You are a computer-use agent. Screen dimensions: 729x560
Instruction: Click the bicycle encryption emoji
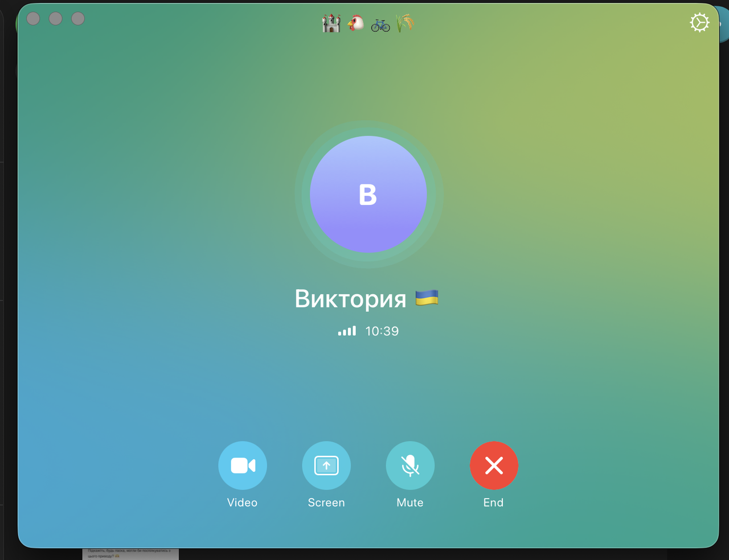380,25
